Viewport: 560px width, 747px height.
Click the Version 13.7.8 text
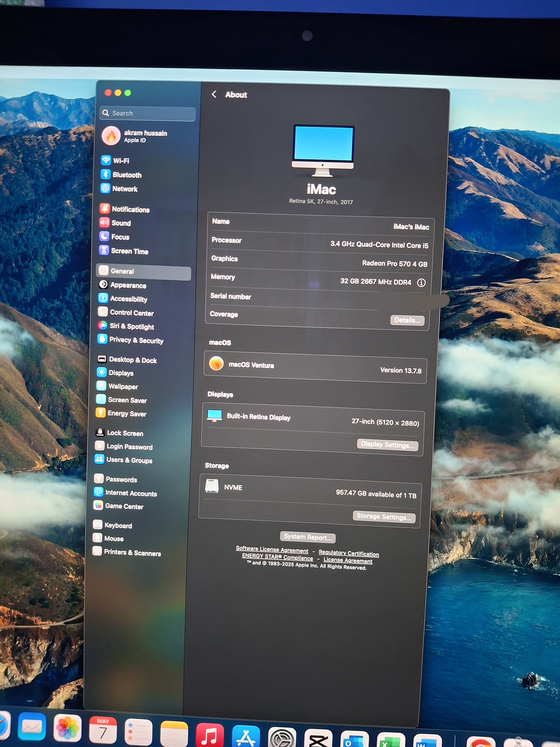coord(401,370)
